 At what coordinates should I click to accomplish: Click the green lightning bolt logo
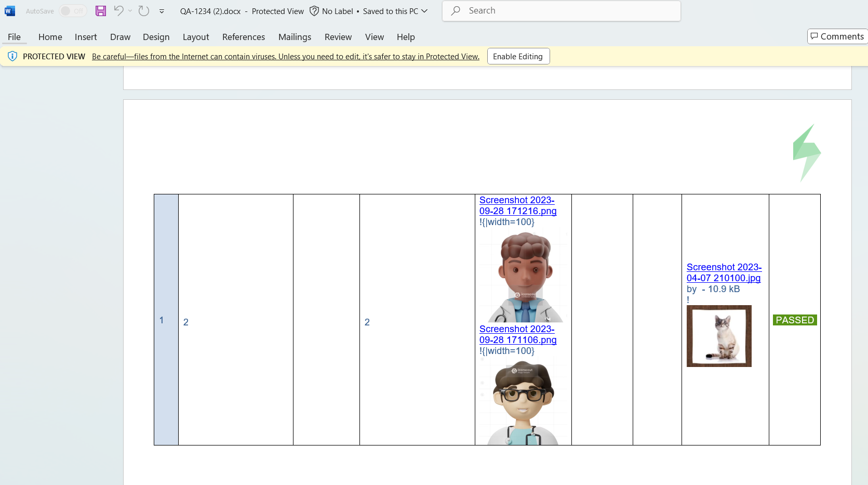click(x=806, y=153)
